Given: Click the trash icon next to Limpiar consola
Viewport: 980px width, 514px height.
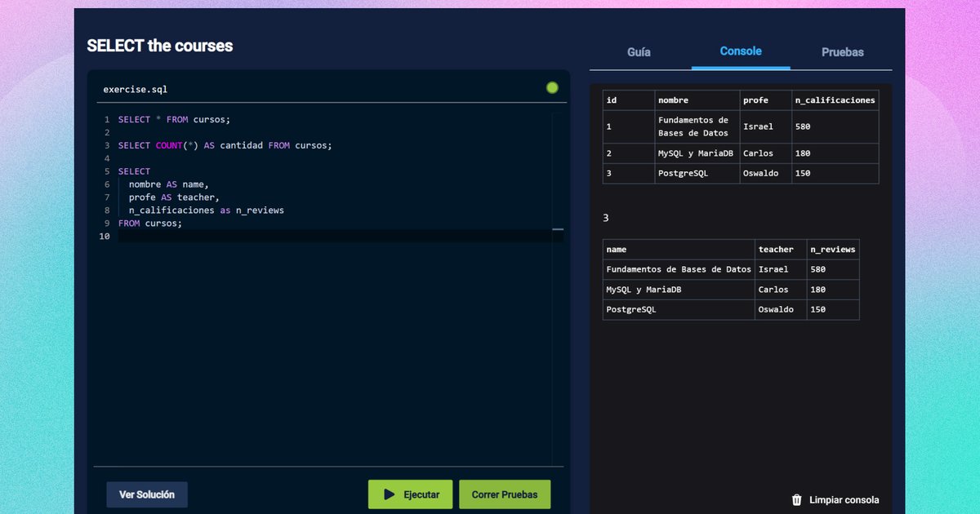Looking at the screenshot, I should (797, 500).
